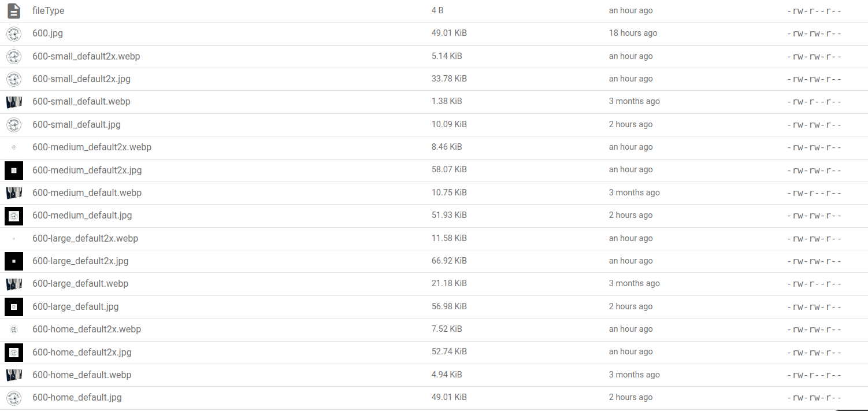
Task: Click the 600-small_default.webp thumbnail
Action: [x=14, y=102]
